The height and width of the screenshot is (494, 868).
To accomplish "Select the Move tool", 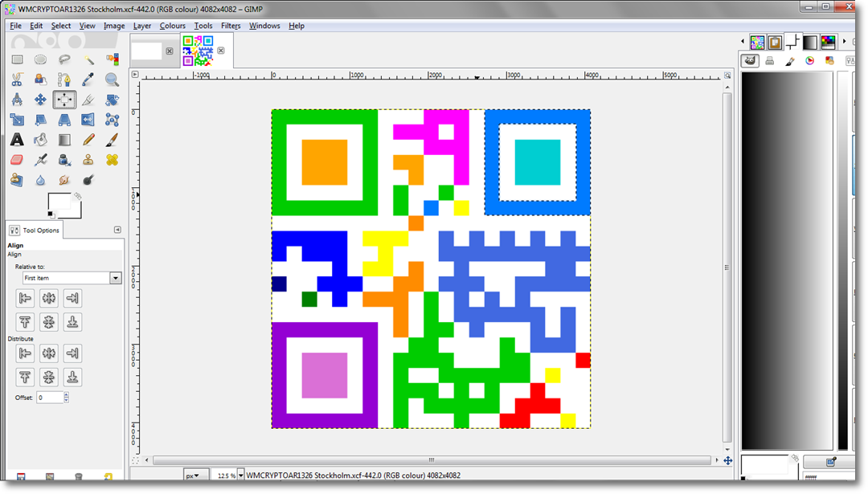I will (40, 100).
